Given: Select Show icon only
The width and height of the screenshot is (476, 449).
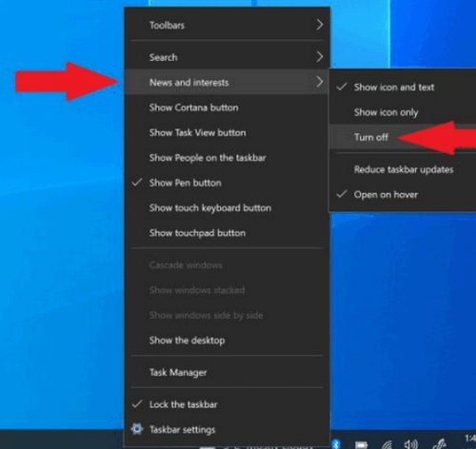Looking at the screenshot, I should 403,112.
